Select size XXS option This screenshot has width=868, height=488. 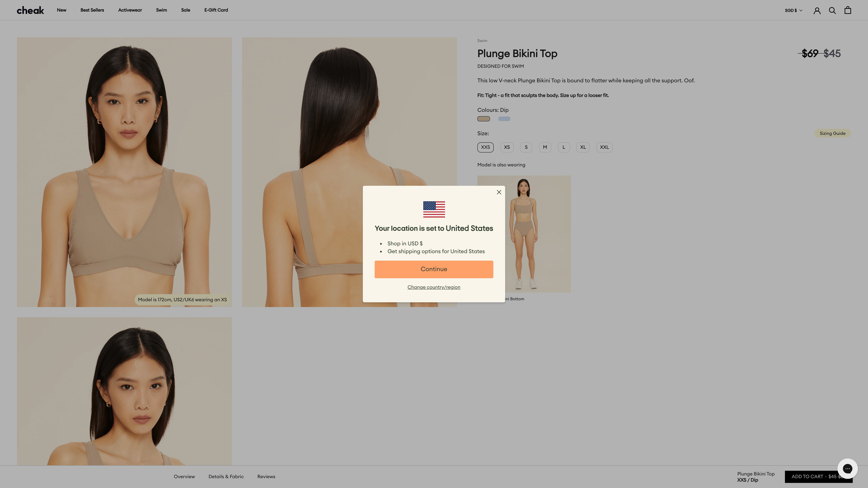tap(485, 147)
